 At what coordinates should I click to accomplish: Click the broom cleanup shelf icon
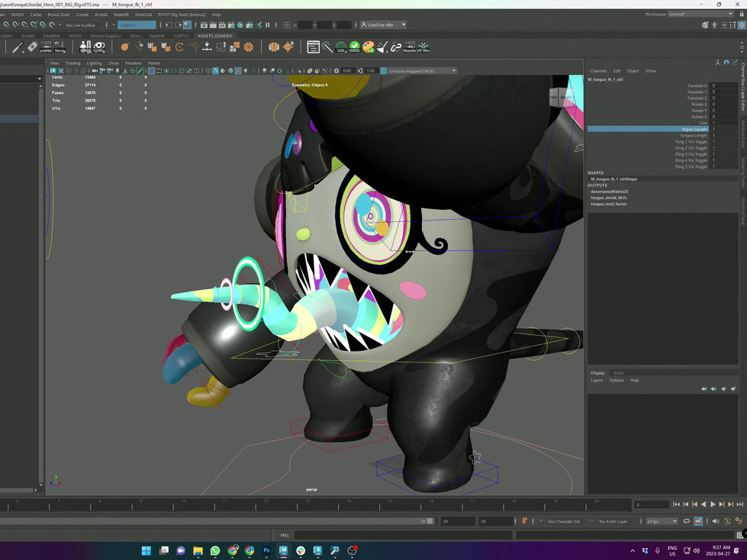(382, 47)
